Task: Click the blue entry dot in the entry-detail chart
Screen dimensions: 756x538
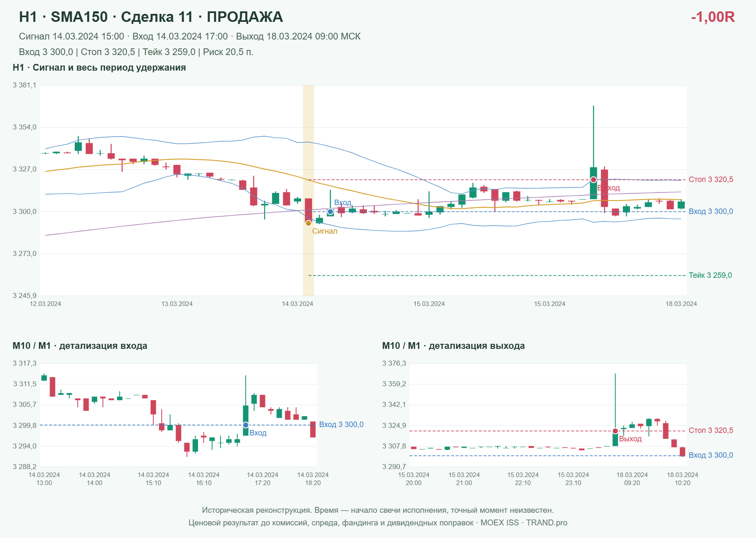Action: coord(246,425)
